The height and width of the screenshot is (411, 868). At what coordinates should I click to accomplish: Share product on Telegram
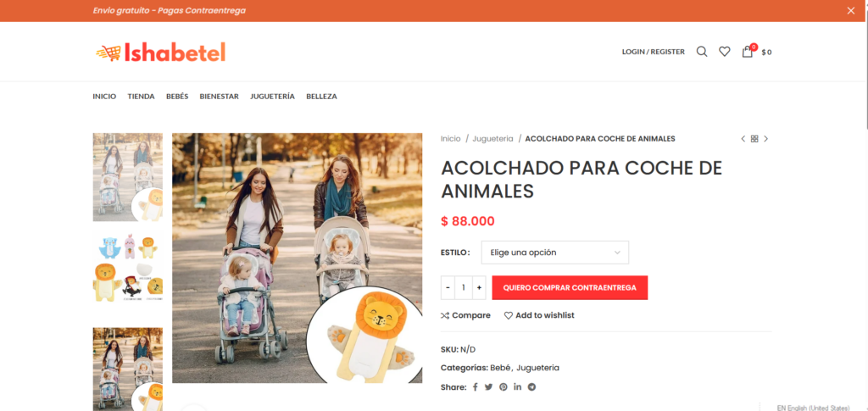pos(532,387)
